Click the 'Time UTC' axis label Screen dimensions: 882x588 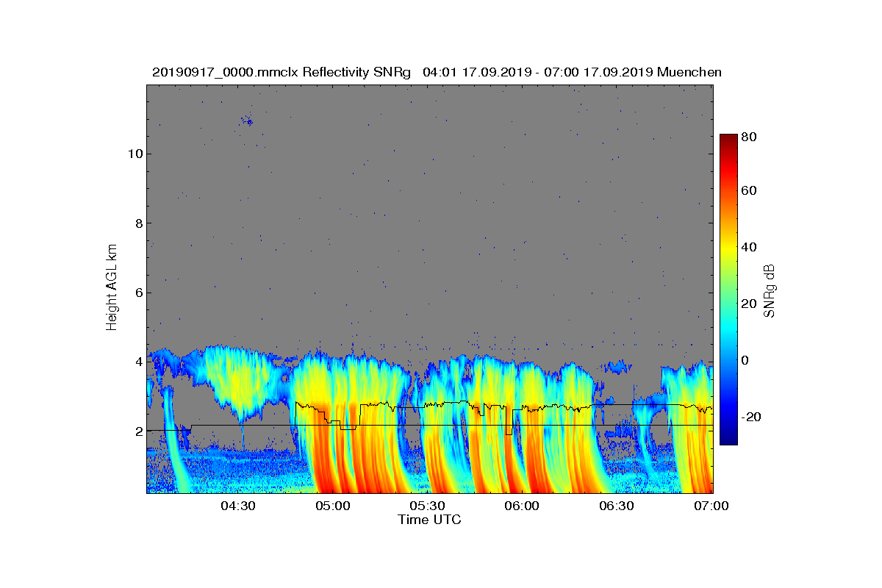(x=430, y=520)
